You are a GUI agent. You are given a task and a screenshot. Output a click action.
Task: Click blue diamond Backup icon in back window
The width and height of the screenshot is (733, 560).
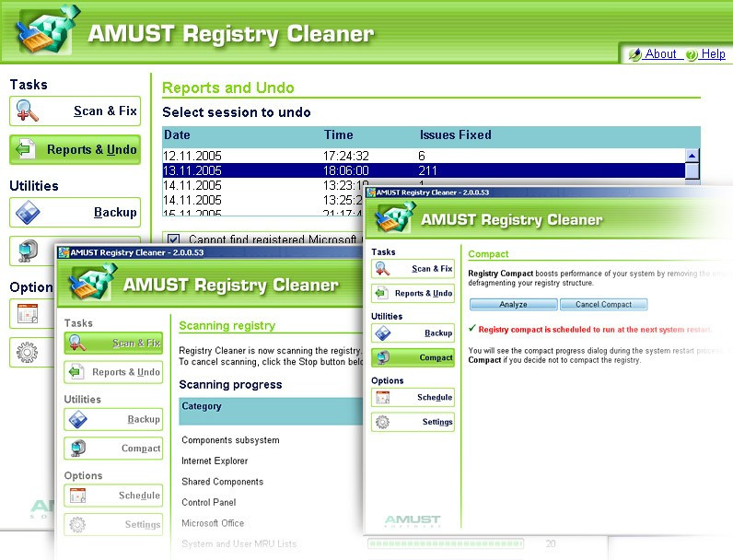(x=28, y=212)
